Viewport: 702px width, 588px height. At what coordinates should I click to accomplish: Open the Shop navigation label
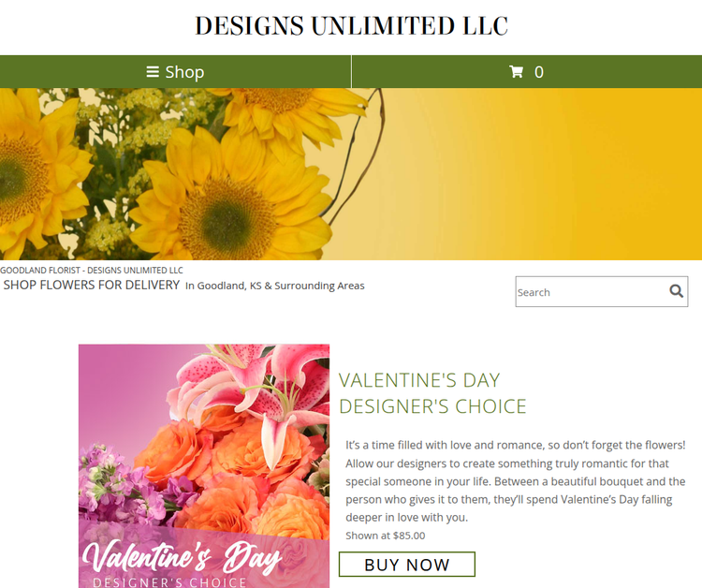coord(184,72)
